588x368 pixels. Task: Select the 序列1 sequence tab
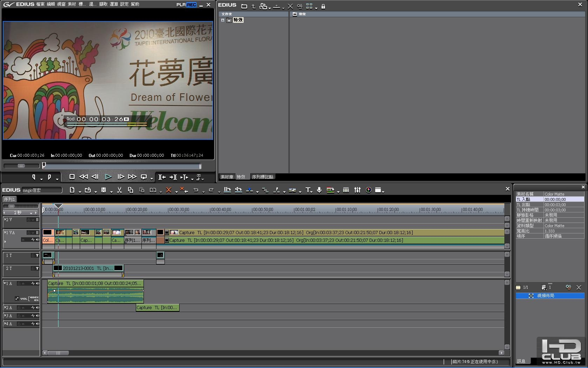pyautogui.click(x=9, y=199)
